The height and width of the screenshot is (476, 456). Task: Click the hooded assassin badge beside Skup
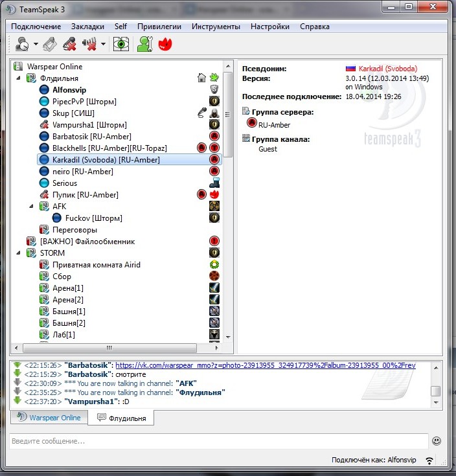[x=214, y=113]
